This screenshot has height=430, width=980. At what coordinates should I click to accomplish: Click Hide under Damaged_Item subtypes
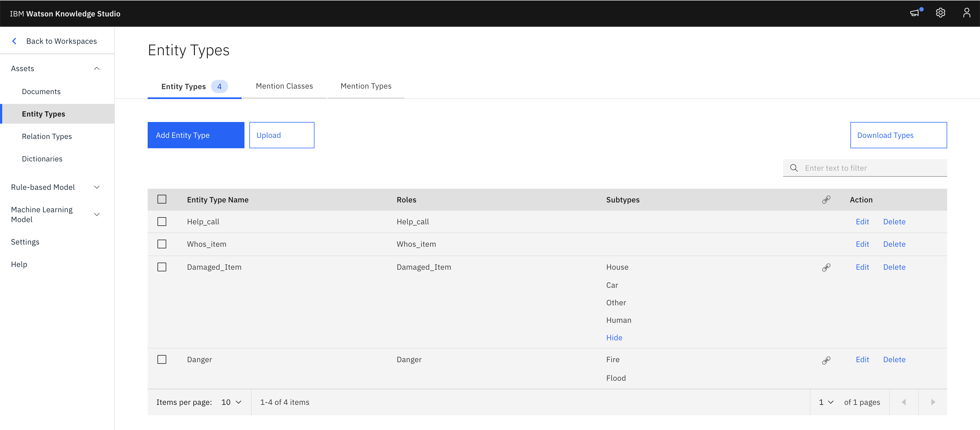(x=614, y=338)
